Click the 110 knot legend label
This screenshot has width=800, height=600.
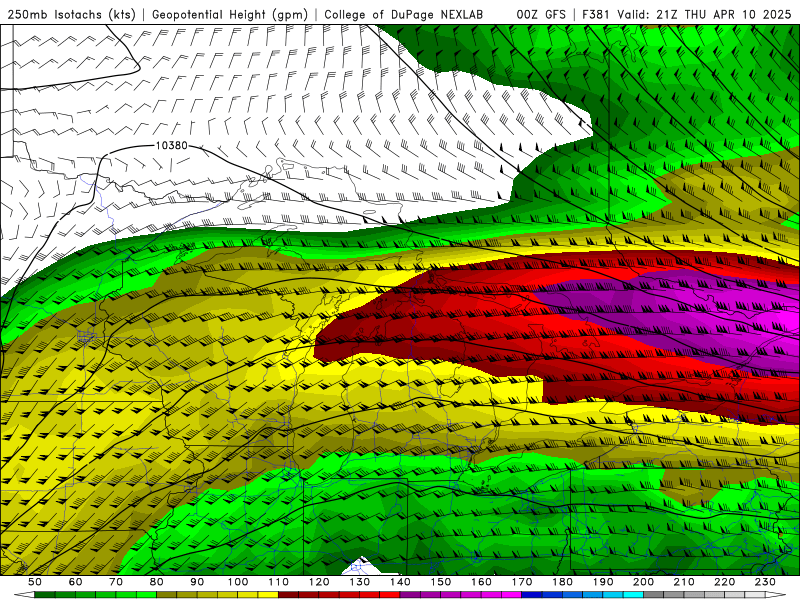coord(278,582)
